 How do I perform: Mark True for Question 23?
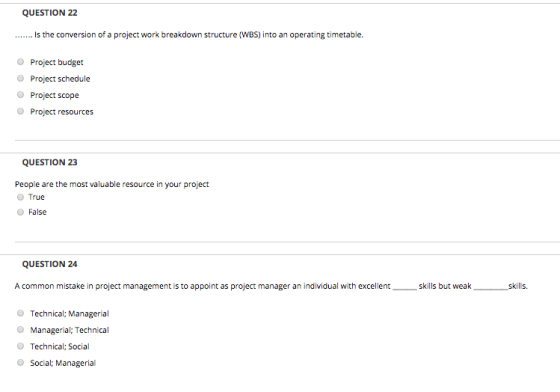tap(20, 197)
